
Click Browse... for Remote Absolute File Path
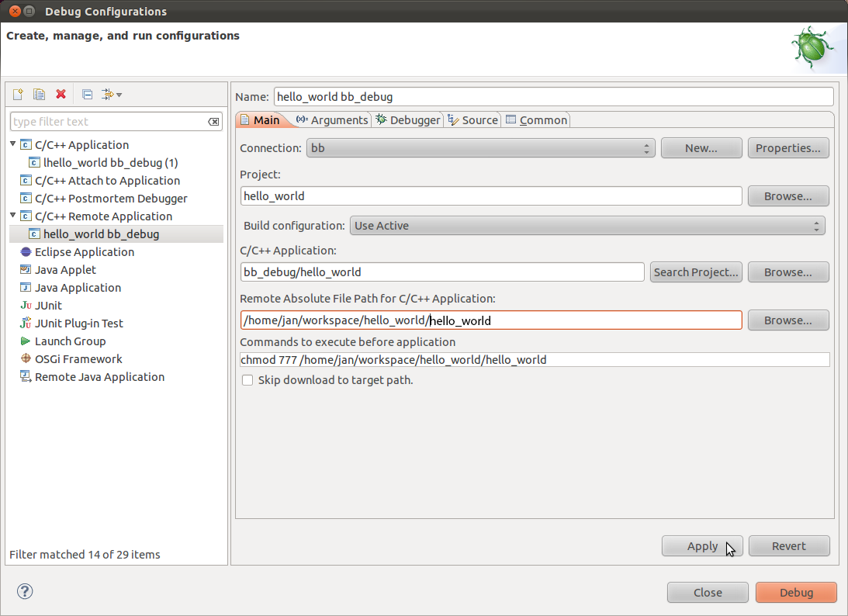[x=788, y=320]
